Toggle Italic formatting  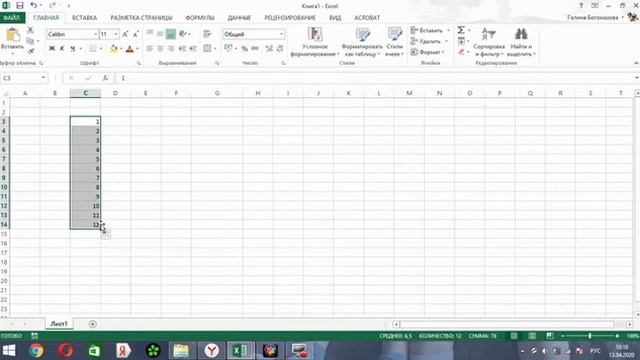pos(62,49)
